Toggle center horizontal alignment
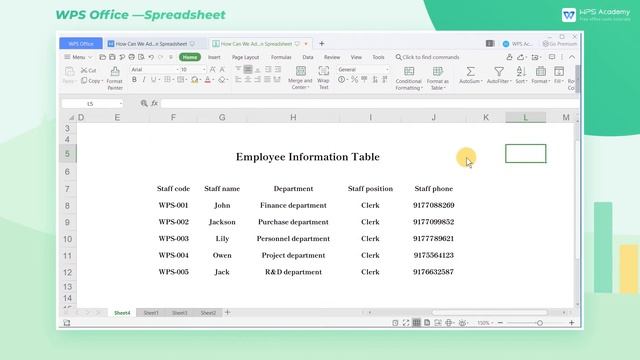The height and width of the screenshot is (360, 640). (x=248, y=80)
